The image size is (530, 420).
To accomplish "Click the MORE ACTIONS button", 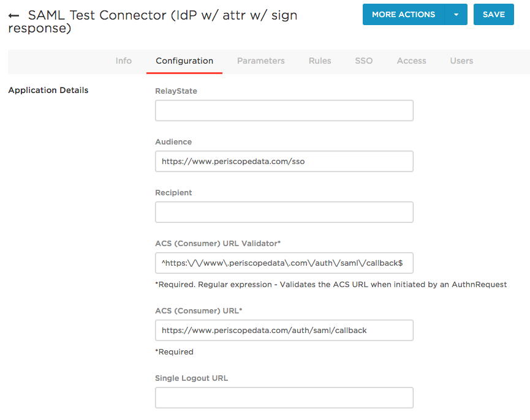I will pos(404,15).
